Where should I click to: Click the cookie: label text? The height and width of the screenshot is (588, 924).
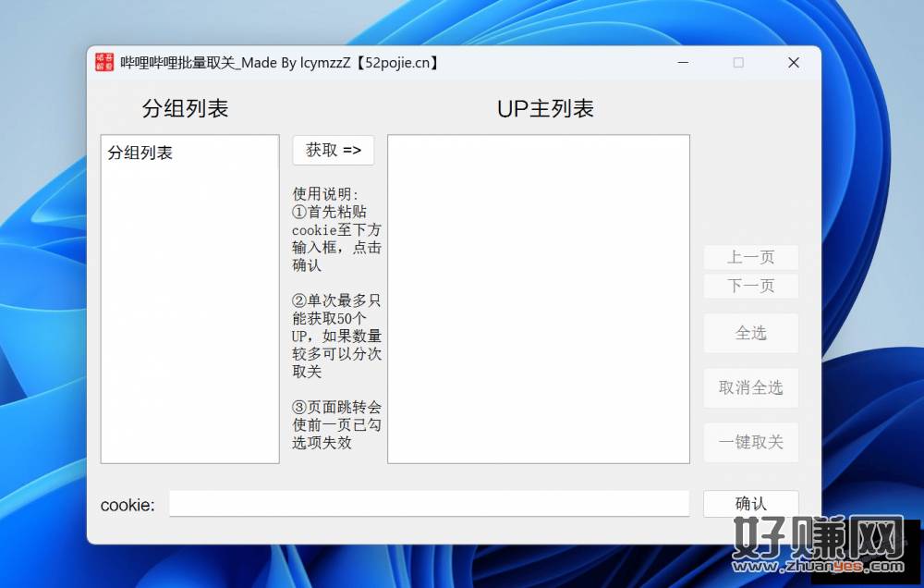[x=128, y=505]
